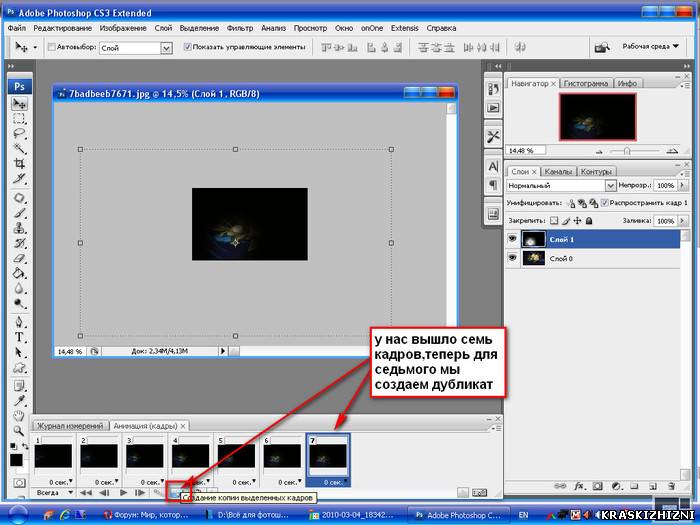Open the Всегда looping options dropdown
Screen dimensions: 700x525
point(70,492)
